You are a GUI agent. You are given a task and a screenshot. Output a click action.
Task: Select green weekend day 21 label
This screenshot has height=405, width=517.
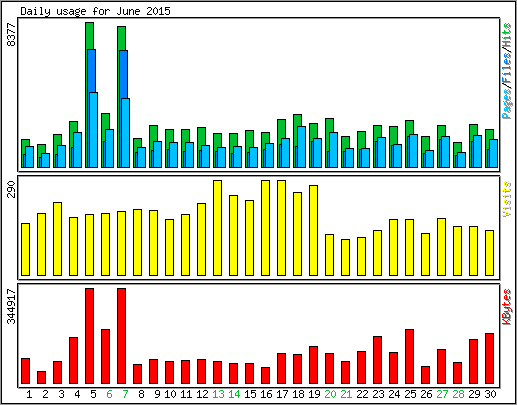[346, 394]
